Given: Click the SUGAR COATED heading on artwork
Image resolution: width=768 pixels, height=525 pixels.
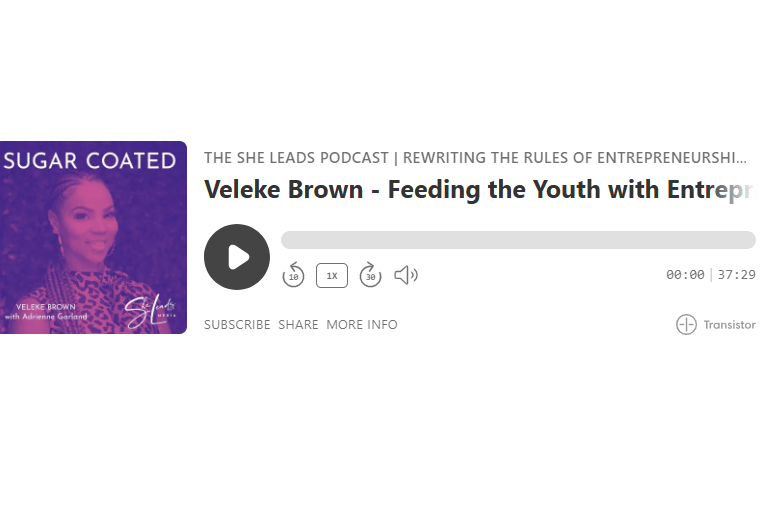Looking at the screenshot, I should [90, 161].
